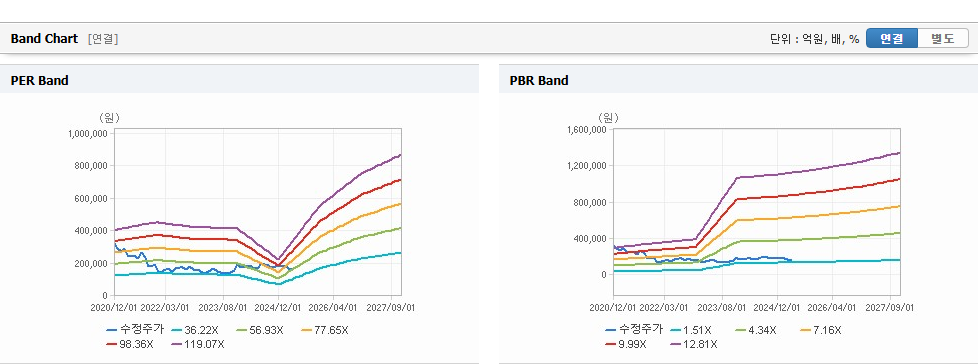Click the 1,000,000 axis label in PER chart
The width and height of the screenshot is (978, 364).
click(89, 133)
